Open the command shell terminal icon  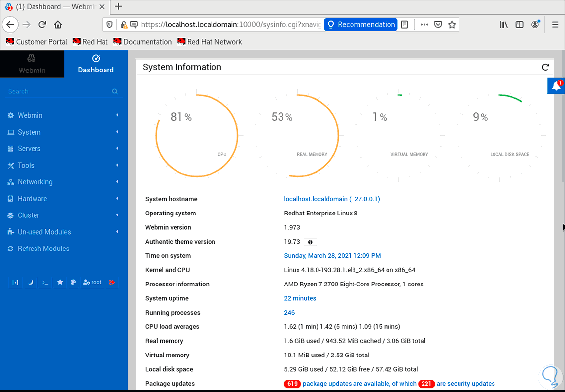coord(45,283)
